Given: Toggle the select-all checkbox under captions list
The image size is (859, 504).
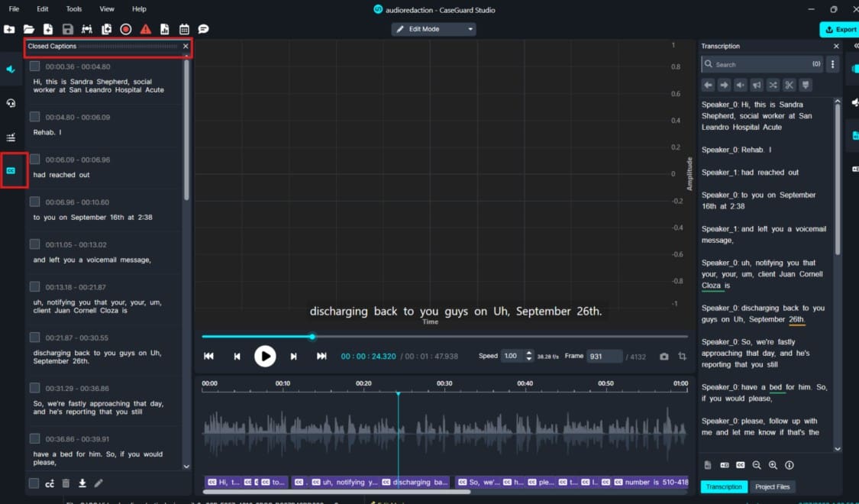Looking at the screenshot, I should pyautogui.click(x=34, y=483).
